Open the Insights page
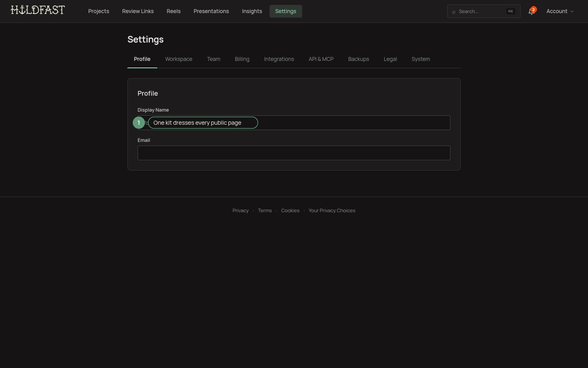588x368 pixels. click(252, 11)
